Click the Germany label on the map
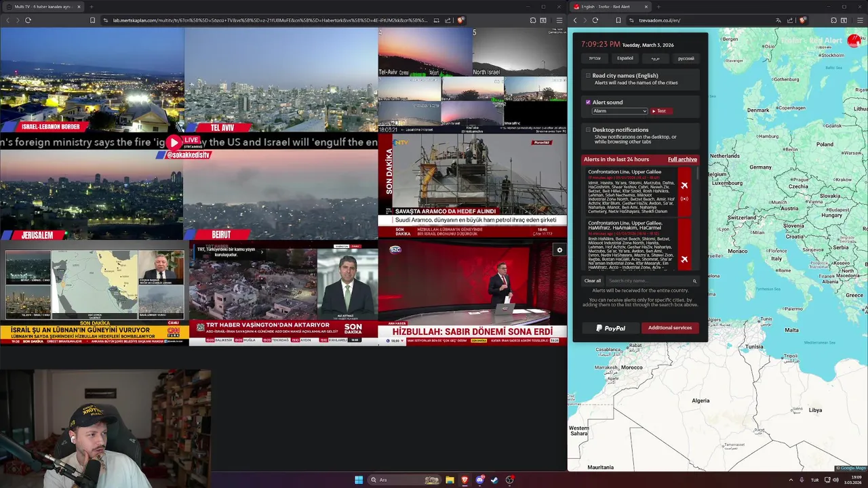Screen dimensions: 868x488 [x=760, y=167]
